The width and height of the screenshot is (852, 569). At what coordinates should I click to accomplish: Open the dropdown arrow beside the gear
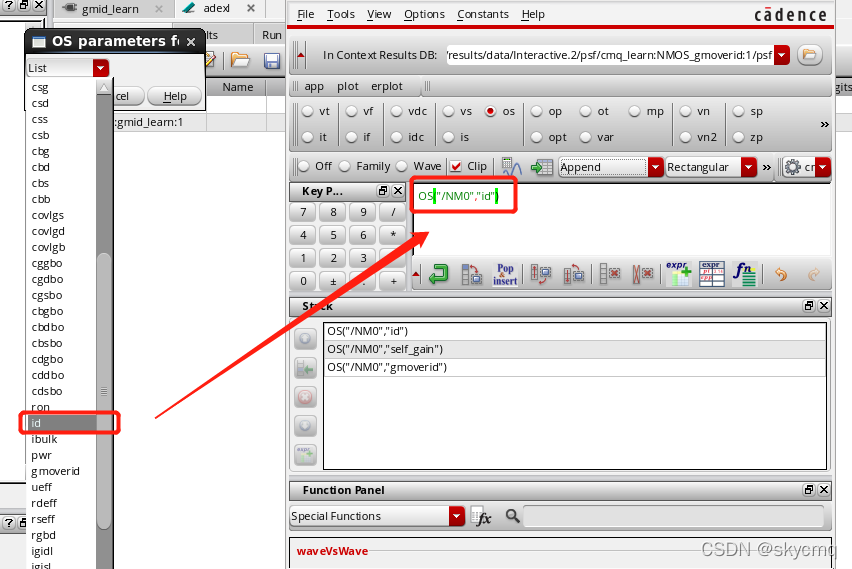pos(823,167)
